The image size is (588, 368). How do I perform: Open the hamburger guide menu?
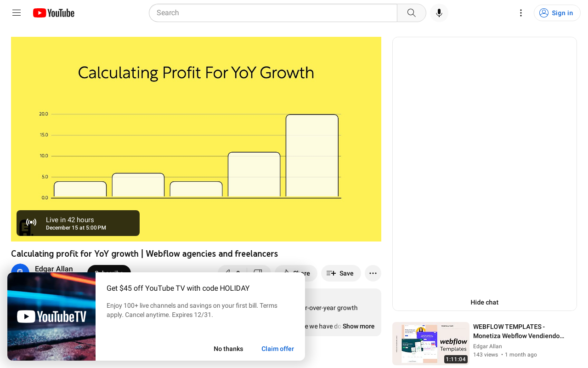[x=17, y=13]
